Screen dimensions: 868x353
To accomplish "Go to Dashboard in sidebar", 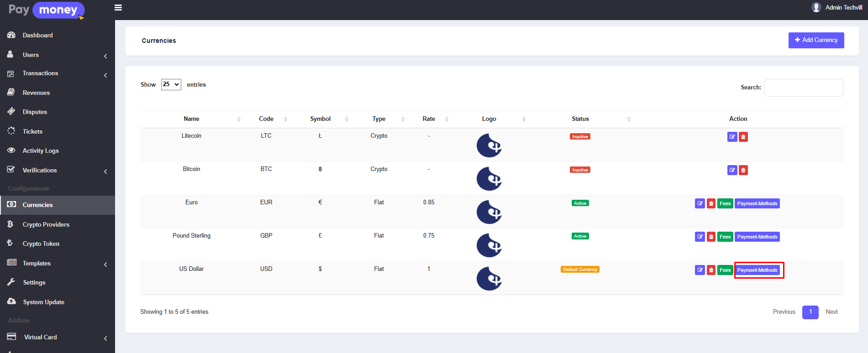I will click(37, 35).
